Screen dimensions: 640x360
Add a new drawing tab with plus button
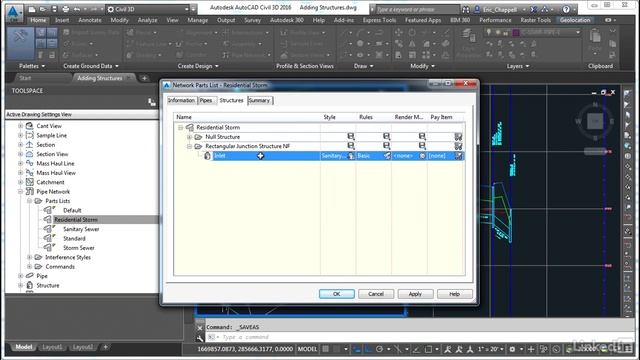click(144, 78)
